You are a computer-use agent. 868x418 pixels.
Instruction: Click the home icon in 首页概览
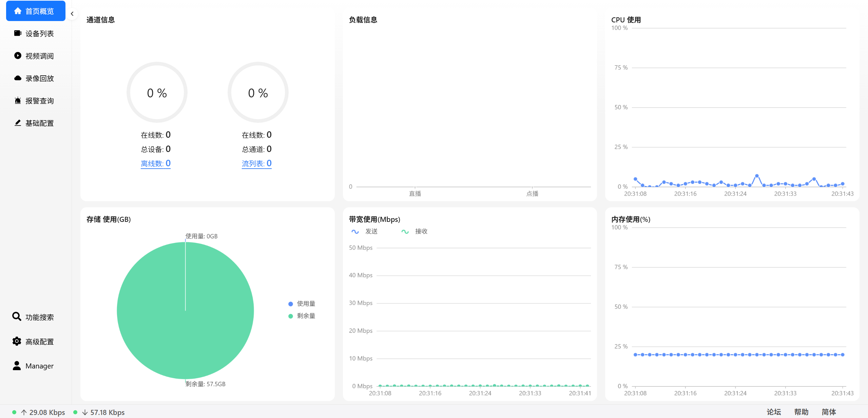(x=18, y=11)
